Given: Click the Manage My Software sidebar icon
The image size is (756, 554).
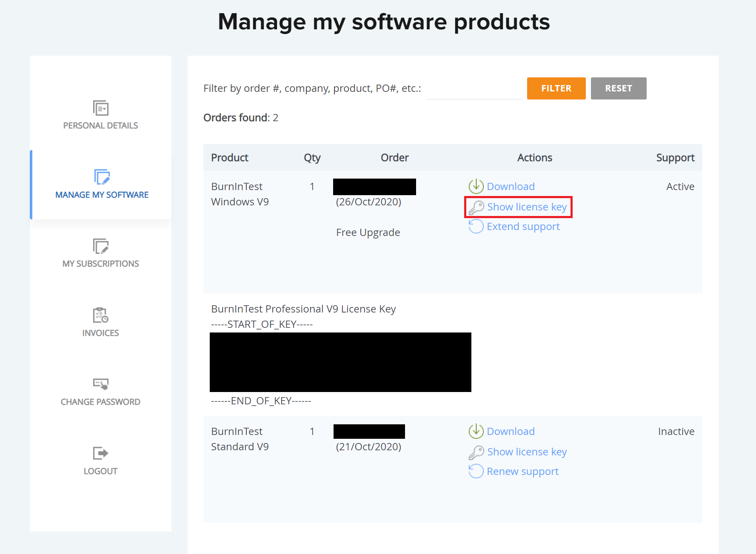Looking at the screenshot, I should tap(102, 177).
